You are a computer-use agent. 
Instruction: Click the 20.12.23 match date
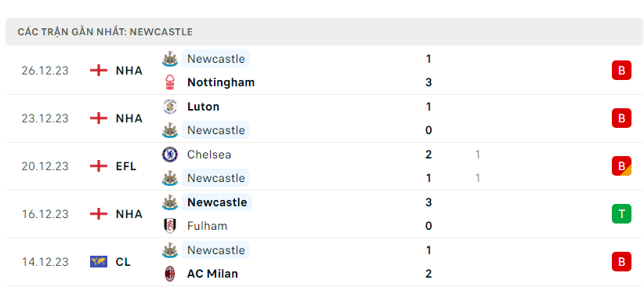(x=45, y=166)
